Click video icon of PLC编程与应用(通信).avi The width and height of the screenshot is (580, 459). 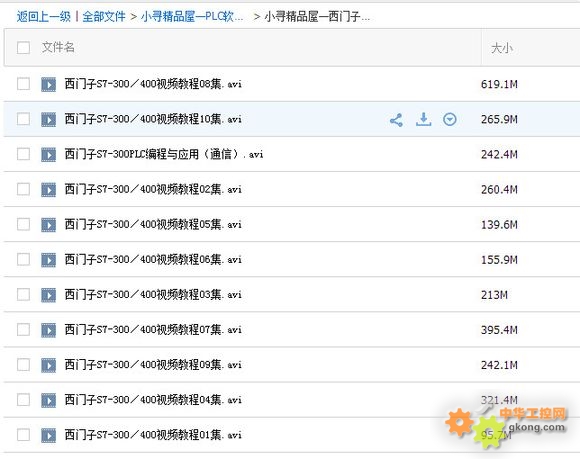pos(48,155)
